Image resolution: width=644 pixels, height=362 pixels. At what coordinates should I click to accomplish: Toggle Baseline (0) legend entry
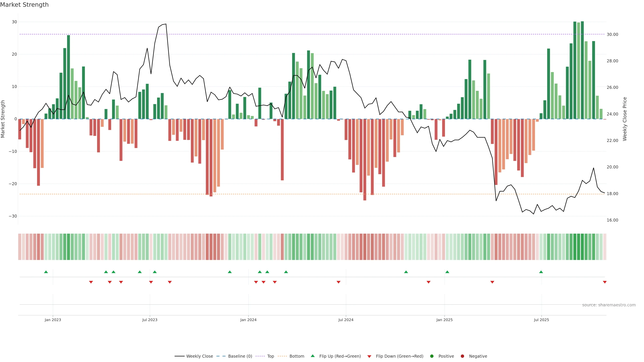coord(240,356)
